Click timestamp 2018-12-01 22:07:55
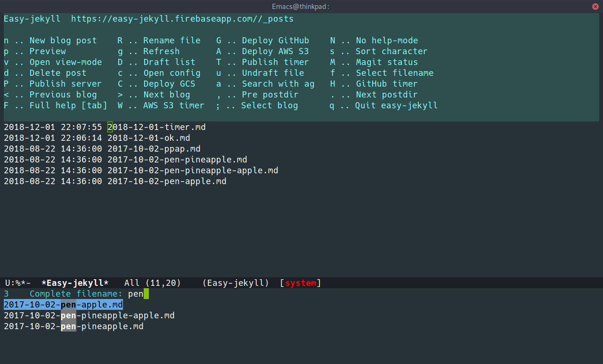603x364 pixels. pos(53,127)
